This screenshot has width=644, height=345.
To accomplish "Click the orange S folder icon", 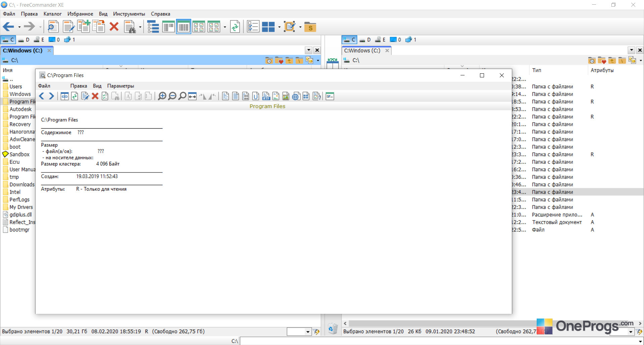I will [x=310, y=27].
